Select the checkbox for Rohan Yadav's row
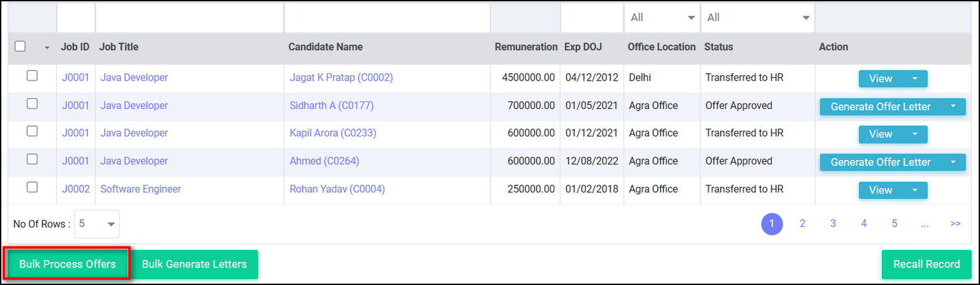 32,188
